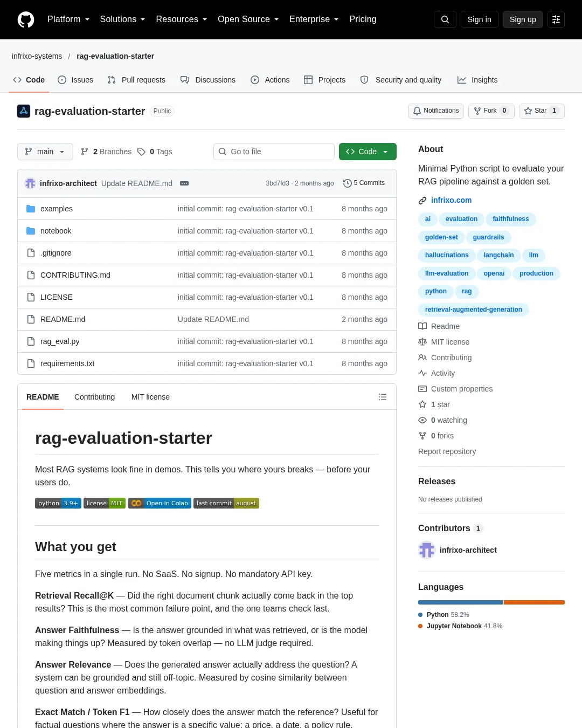
Task: Click the Jupyter Notebook orange bar segment
Action: pyautogui.click(x=534, y=602)
